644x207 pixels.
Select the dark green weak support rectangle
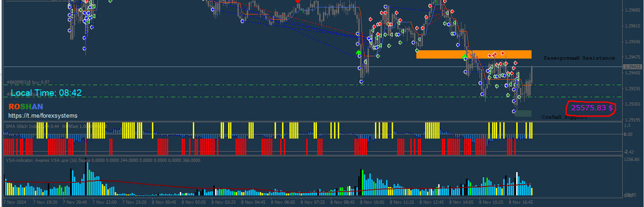(524, 113)
